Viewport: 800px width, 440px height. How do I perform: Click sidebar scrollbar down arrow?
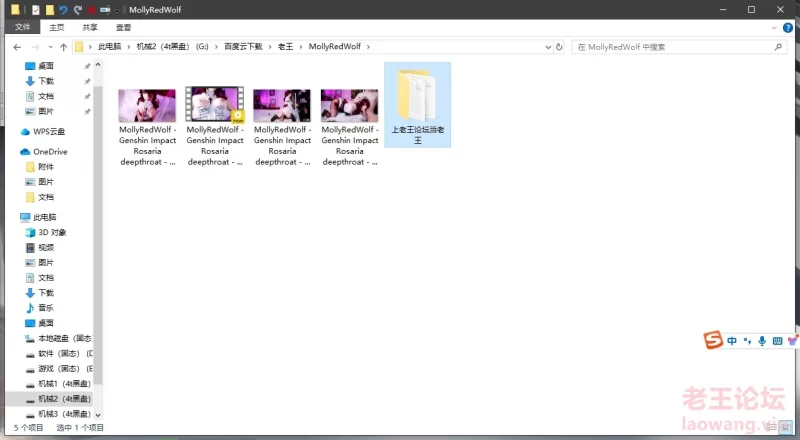[98, 415]
